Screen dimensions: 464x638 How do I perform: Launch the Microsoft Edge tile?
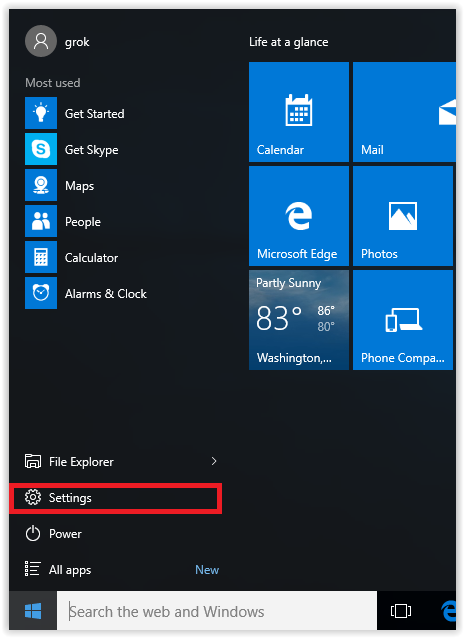[x=299, y=216]
